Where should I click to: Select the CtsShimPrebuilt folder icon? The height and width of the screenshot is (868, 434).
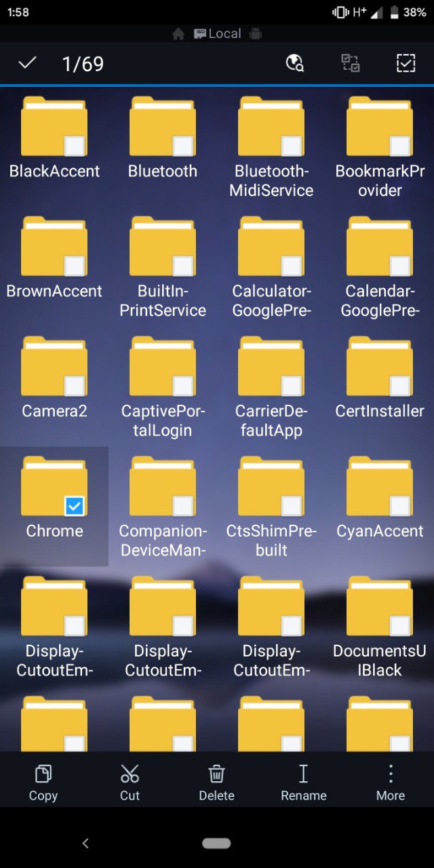pyautogui.click(x=271, y=486)
